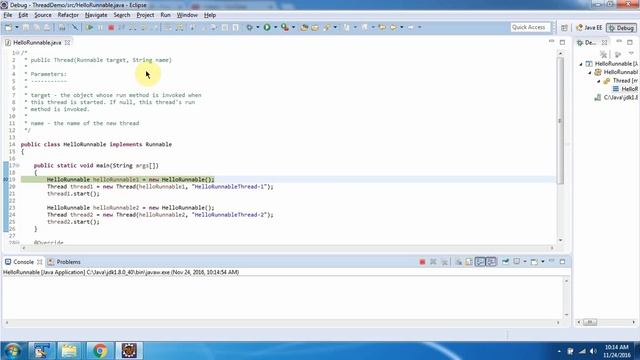This screenshot has height=360, width=640.
Task: Click Remove Launch icon in Console toolbar
Action: [433, 262]
